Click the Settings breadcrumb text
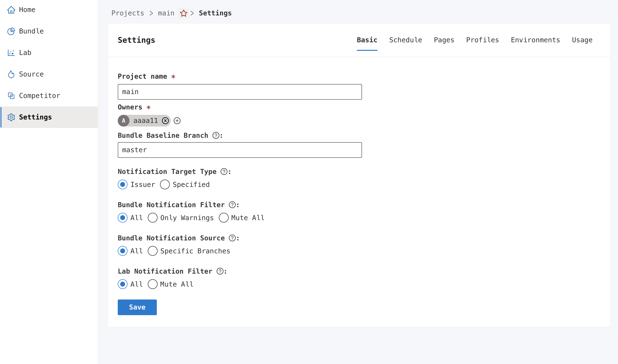 pos(215,13)
